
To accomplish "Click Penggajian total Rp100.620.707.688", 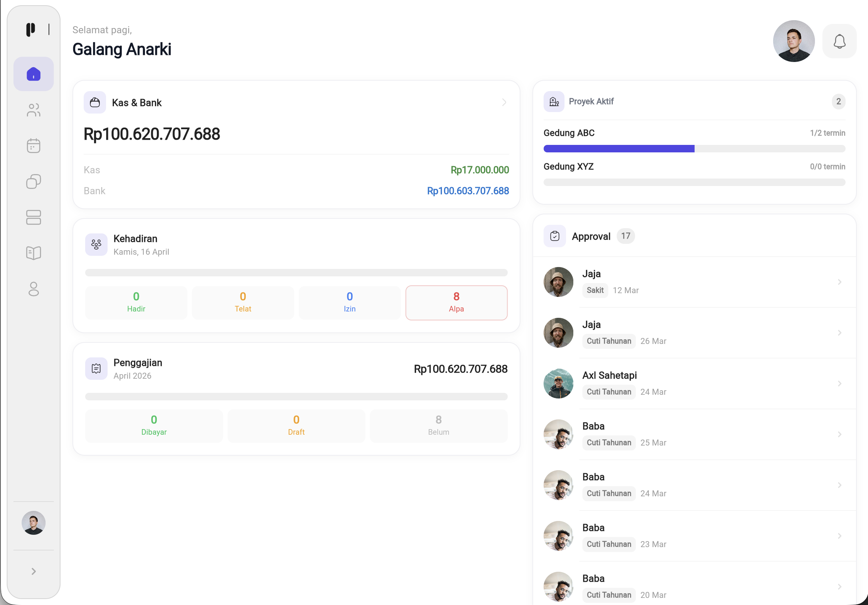I will tap(461, 369).
